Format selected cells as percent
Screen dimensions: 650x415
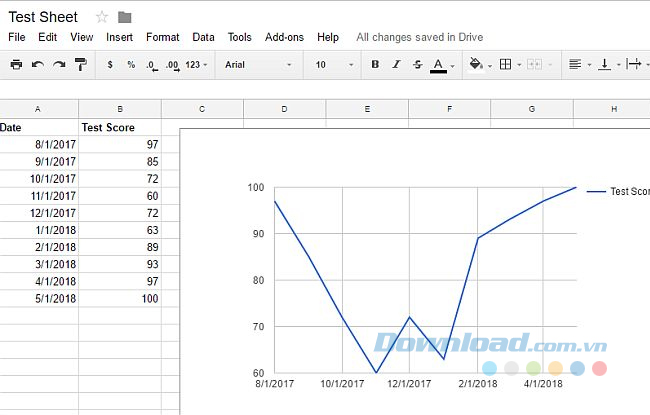(x=131, y=65)
